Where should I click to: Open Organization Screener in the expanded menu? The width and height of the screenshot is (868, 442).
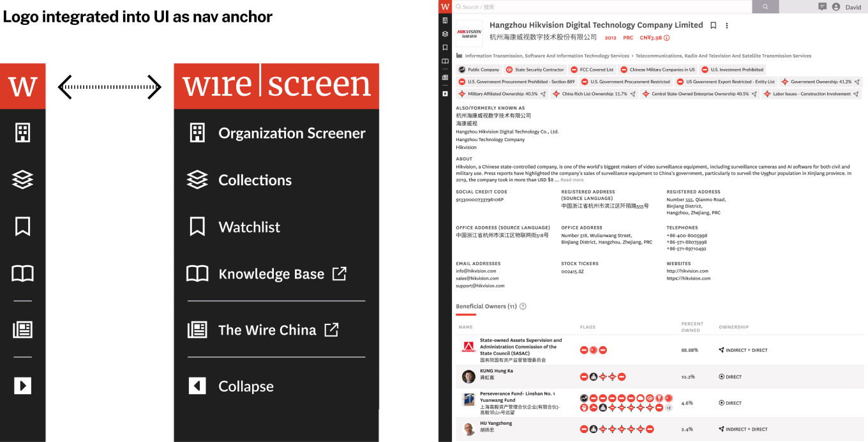[x=291, y=133]
